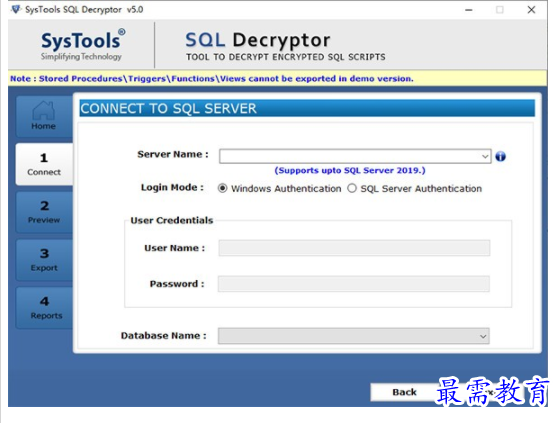The image size is (558, 423).
Task: Click the Maximize button in the title bar
Action: click(500, 10)
